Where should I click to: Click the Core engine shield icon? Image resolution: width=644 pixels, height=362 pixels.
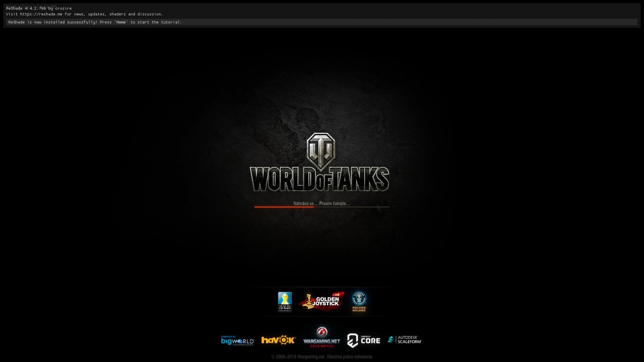pyautogui.click(x=353, y=340)
